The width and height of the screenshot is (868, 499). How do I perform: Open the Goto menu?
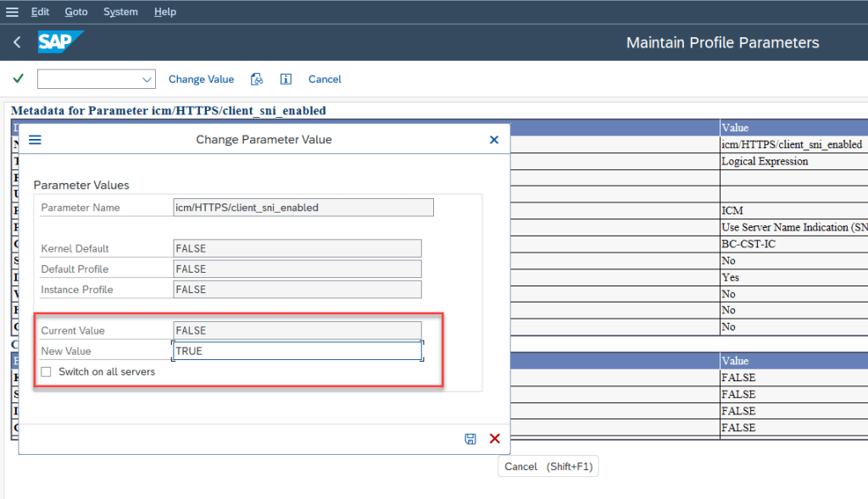75,12
